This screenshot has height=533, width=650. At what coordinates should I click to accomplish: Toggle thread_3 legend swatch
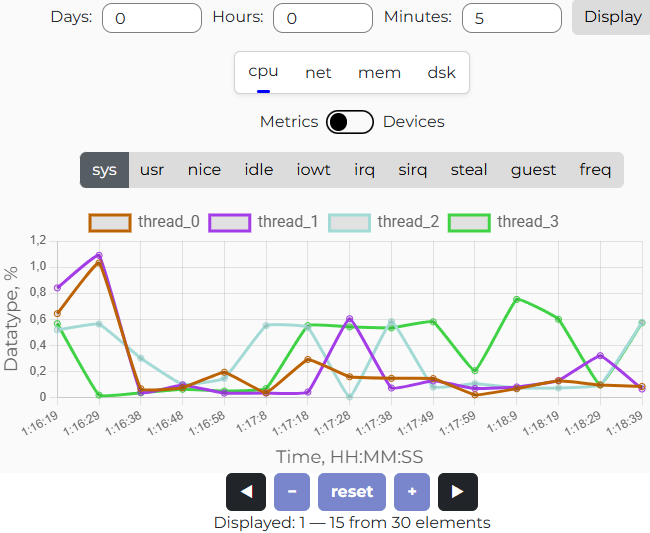[469, 222]
